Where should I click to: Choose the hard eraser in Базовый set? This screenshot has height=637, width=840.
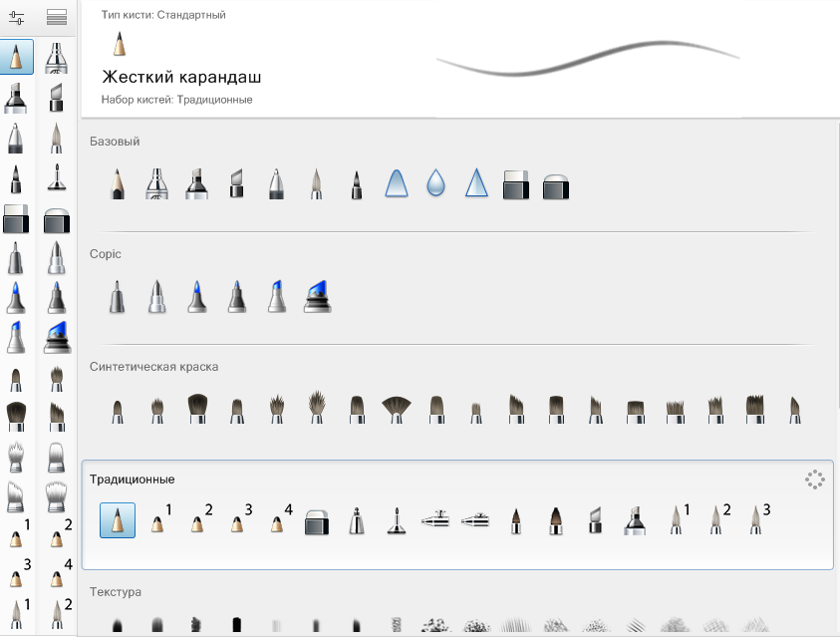[515, 184]
